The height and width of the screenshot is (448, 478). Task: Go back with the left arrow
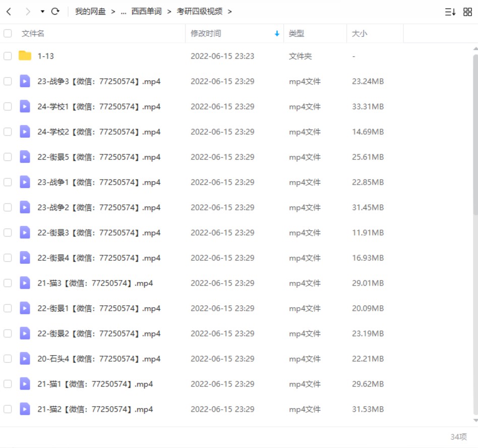pos(9,12)
